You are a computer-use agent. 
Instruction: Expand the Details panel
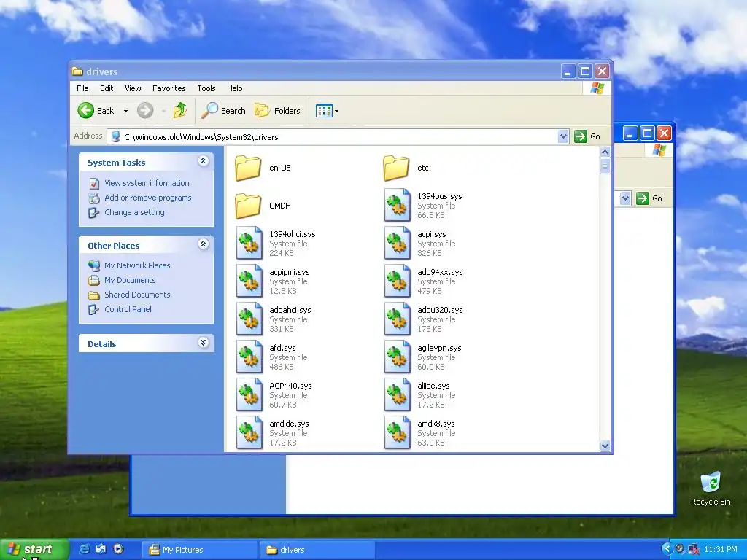(x=204, y=343)
